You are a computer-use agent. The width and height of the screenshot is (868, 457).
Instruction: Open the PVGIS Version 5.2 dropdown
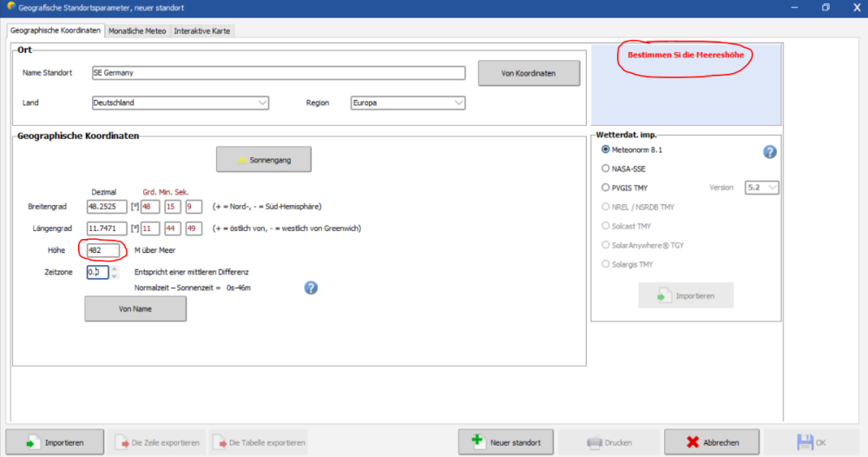click(x=761, y=187)
